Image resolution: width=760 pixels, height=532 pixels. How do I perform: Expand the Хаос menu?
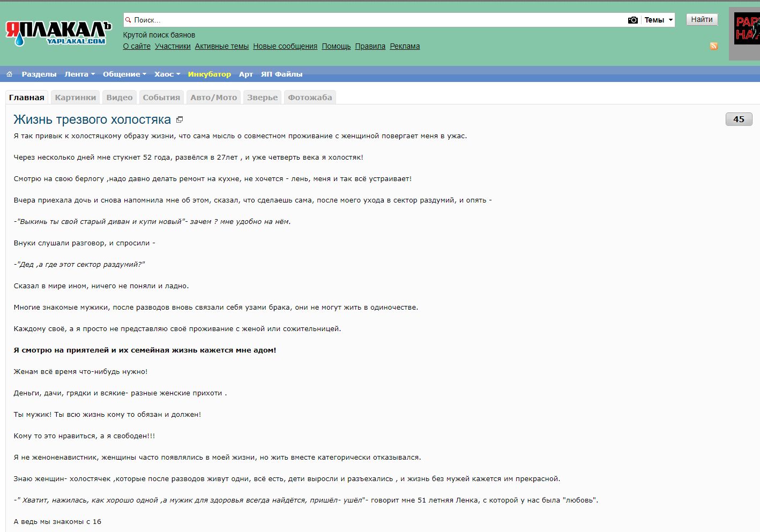coord(167,74)
